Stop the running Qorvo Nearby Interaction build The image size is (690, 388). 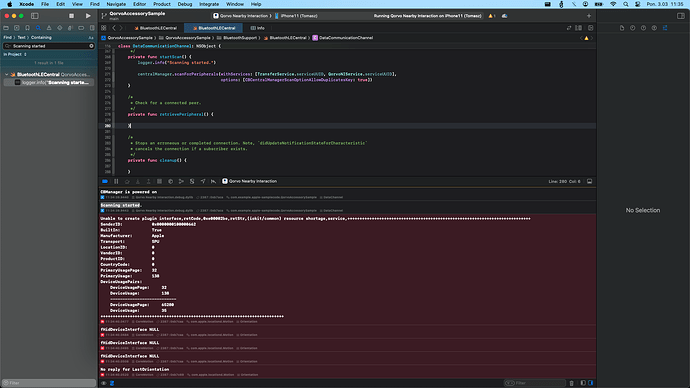click(72, 16)
